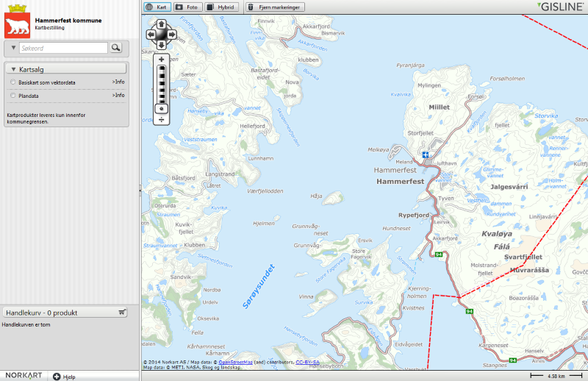The height and width of the screenshot is (381, 588).
Task: Zoom in with the plus button
Action: pos(162,59)
